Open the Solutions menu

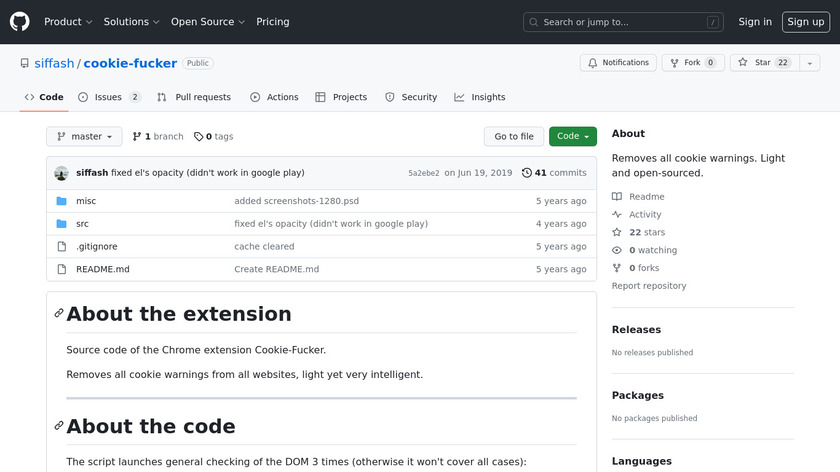pyautogui.click(x=131, y=22)
